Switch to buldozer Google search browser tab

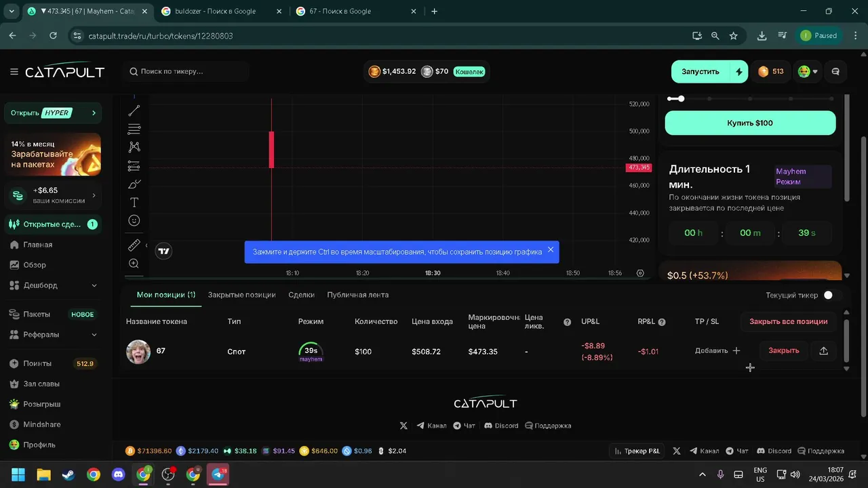tap(221, 12)
